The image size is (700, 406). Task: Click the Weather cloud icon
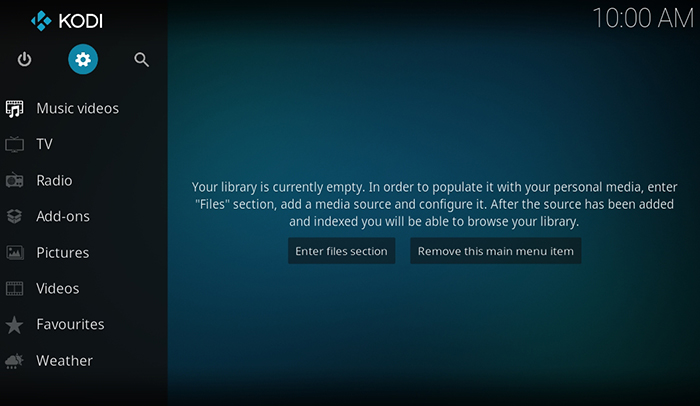pos(14,361)
